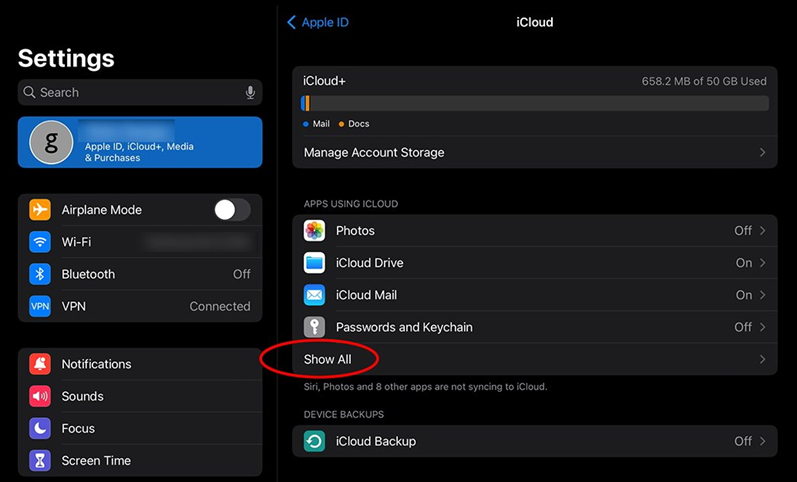Tap the iCloud Backup label

(376, 441)
